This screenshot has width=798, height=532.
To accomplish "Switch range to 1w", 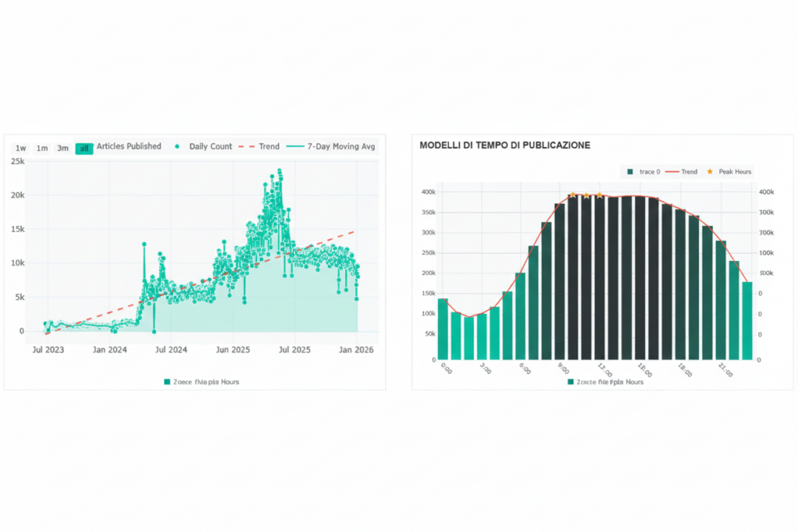I will (x=21, y=148).
